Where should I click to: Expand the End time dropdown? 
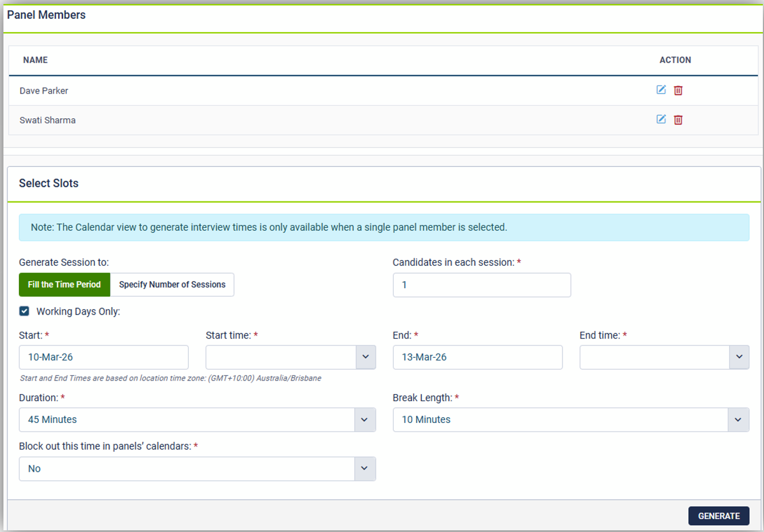click(664, 357)
